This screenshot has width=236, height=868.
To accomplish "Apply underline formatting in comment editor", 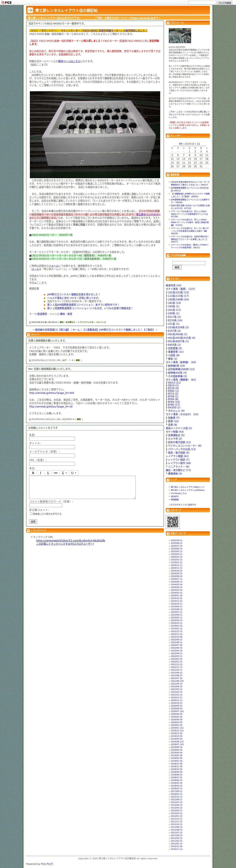I will [x=48, y=473].
